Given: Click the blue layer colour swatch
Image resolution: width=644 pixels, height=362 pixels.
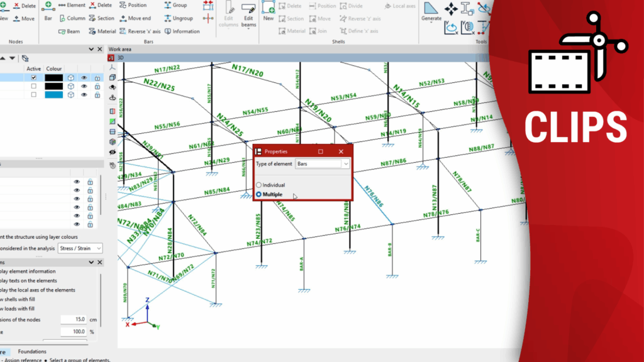Looking at the screenshot, I should point(53,95).
